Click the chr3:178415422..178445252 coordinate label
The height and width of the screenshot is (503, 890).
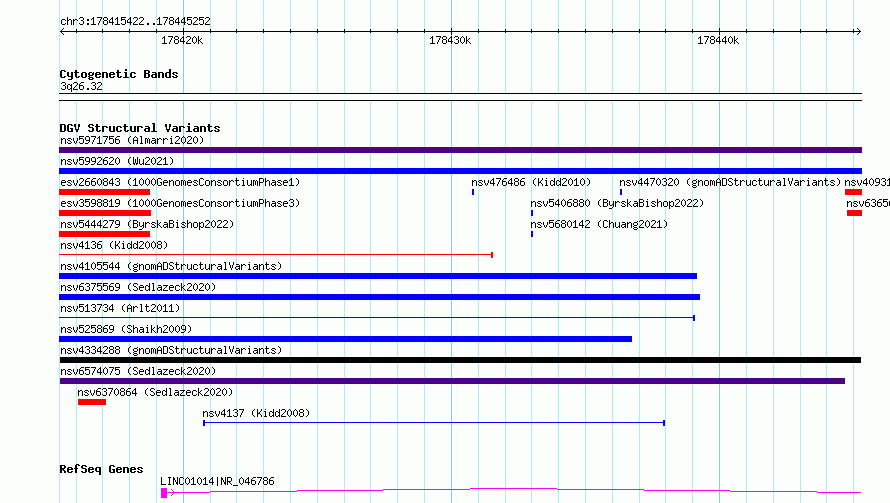point(135,21)
